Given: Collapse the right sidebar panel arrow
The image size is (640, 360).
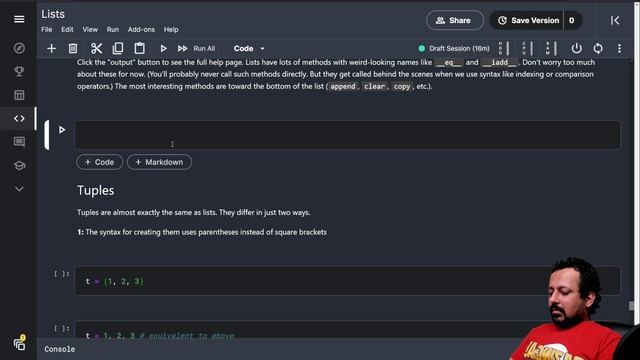Looking at the screenshot, I should pyautogui.click(x=615, y=20).
